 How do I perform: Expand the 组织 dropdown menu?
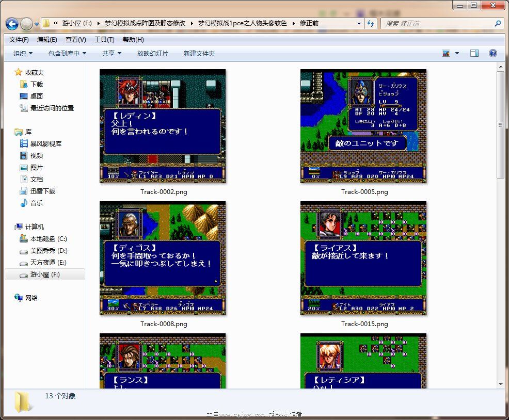click(x=23, y=53)
